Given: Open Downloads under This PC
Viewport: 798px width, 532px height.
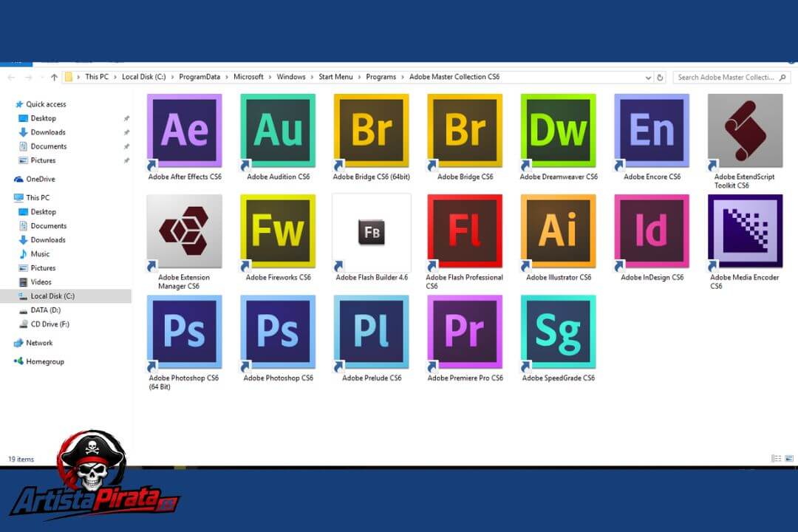Looking at the screenshot, I should (x=48, y=240).
